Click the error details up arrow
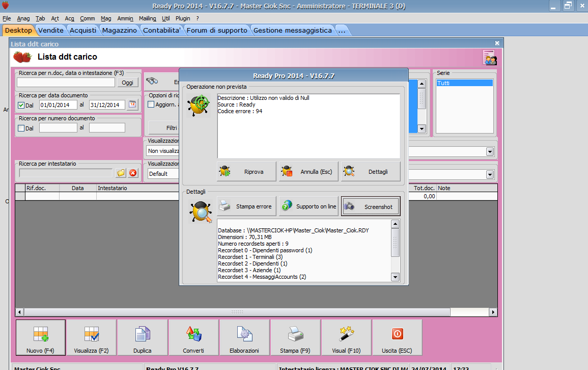The height and width of the screenshot is (370, 588). (x=395, y=224)
